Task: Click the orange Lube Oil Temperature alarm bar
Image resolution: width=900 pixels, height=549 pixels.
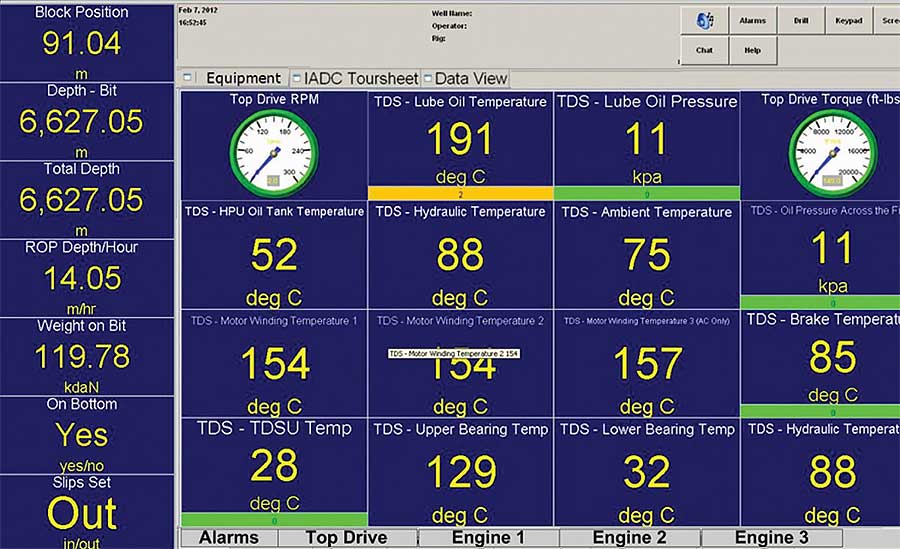Action: click(x=460, y=193)
